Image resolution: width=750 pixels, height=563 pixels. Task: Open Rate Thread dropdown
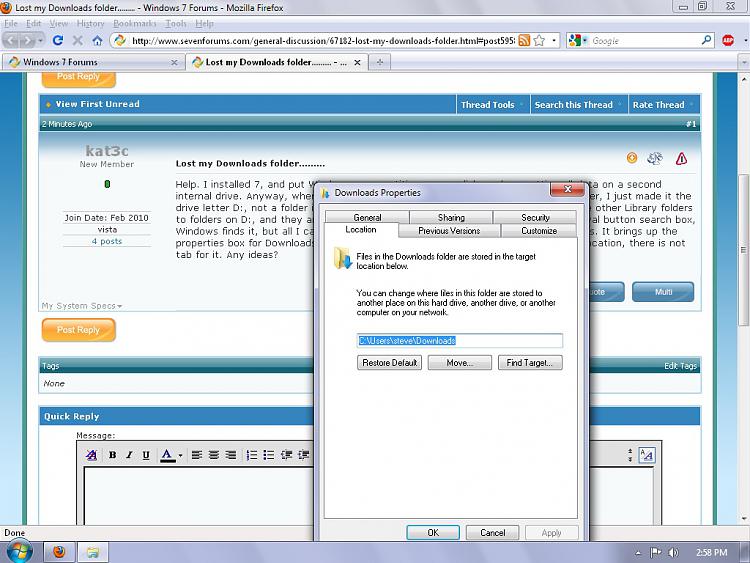click(x=663, y=105)
